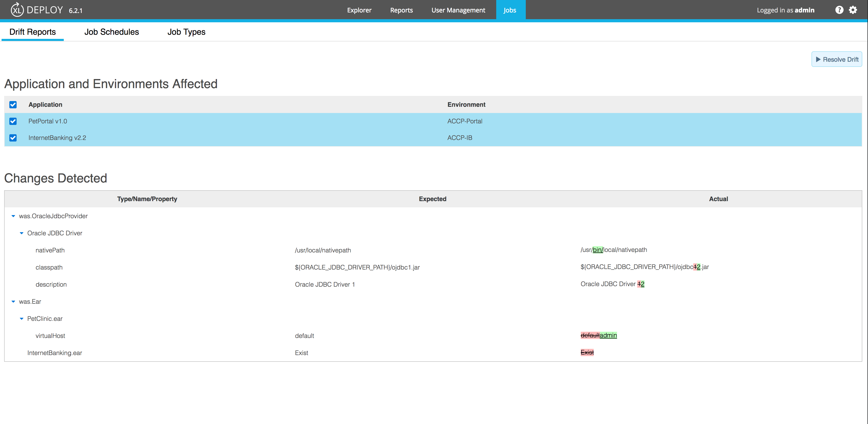The height and width of the screenshot is (424, 868).
Task: Click actual classpath ojdbc12.jar diff value
Action: [x=645, y=267]
